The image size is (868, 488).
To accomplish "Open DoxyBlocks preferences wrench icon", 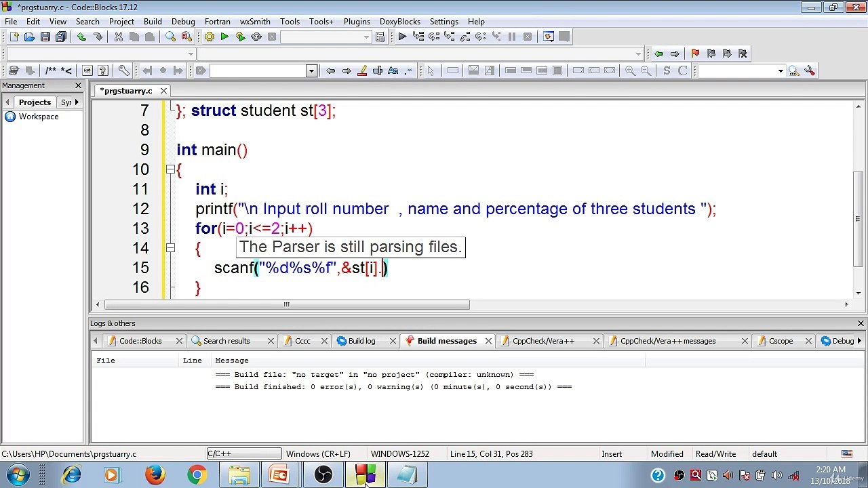I will (x=124, y=70).
